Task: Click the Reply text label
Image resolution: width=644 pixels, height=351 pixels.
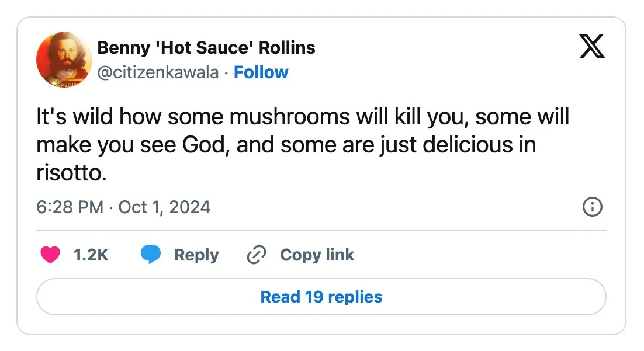Action: click(x=196, y=255)
